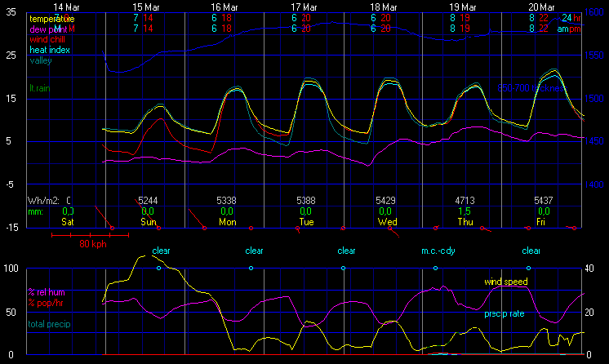Click the 20 Mar date header

click(542, 6)
